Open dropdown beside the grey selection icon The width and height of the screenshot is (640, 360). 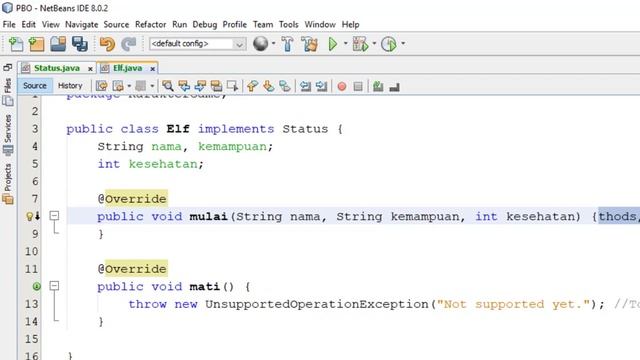coord(152,86)
